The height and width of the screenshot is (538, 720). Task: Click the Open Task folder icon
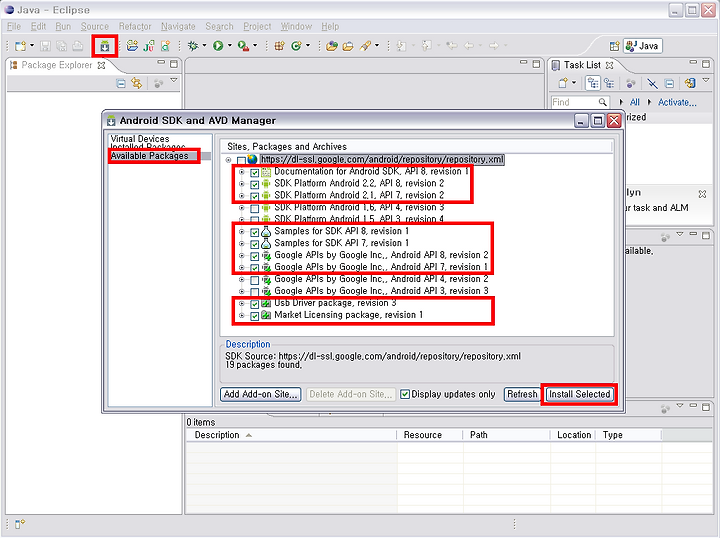(x=348, y=46)
